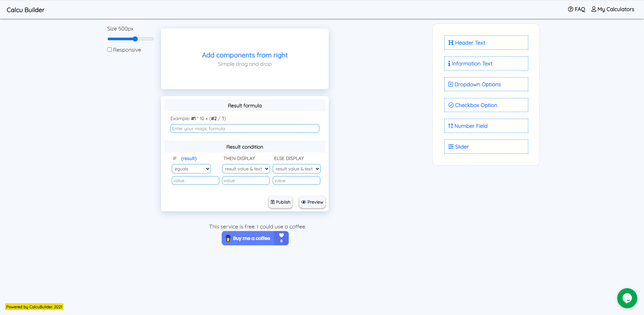Enable the Responsive checkbox
Screen dimensions: 644x315
pyautogui.click(x=109, y=49)
